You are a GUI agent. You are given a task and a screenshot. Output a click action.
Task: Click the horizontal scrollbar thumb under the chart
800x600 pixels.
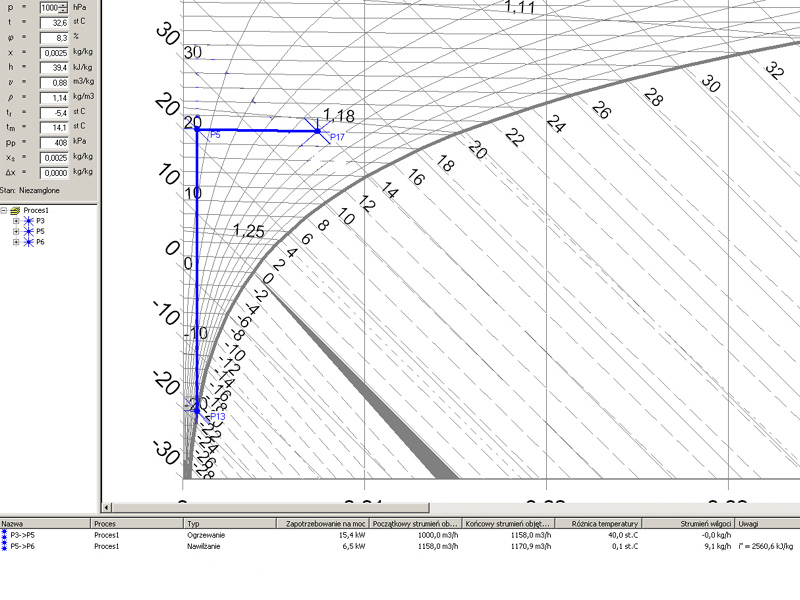(270, 508)
